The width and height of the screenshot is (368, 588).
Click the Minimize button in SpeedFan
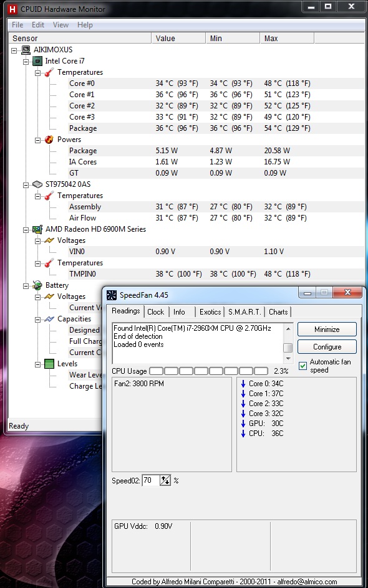(x=327, y=330)
